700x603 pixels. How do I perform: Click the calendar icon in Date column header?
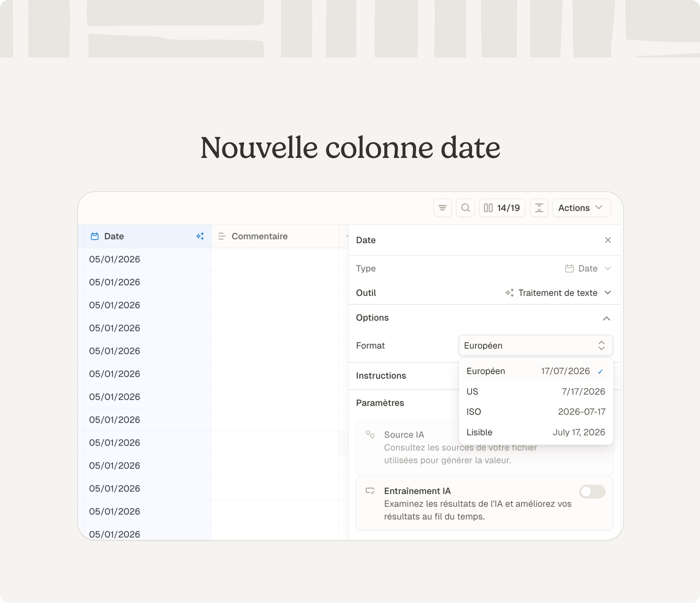click(x=95, y=236)
